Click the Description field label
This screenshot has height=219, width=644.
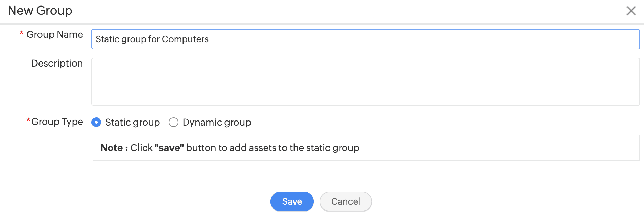(x=57, y=63)
